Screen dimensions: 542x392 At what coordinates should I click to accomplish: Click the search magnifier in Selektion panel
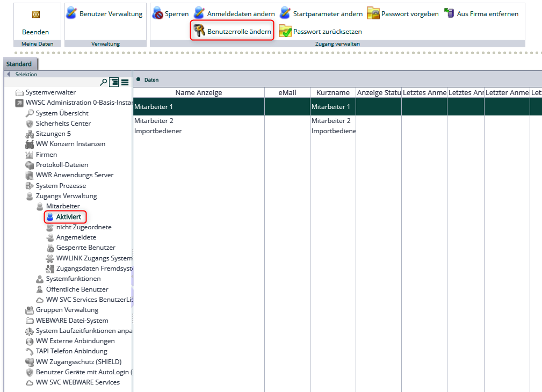(x=104, y=82)
